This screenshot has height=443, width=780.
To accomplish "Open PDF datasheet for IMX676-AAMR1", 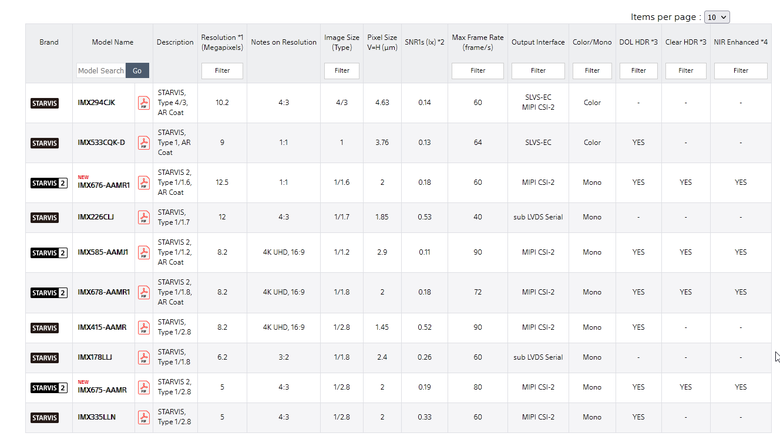I will coord(144,182).
